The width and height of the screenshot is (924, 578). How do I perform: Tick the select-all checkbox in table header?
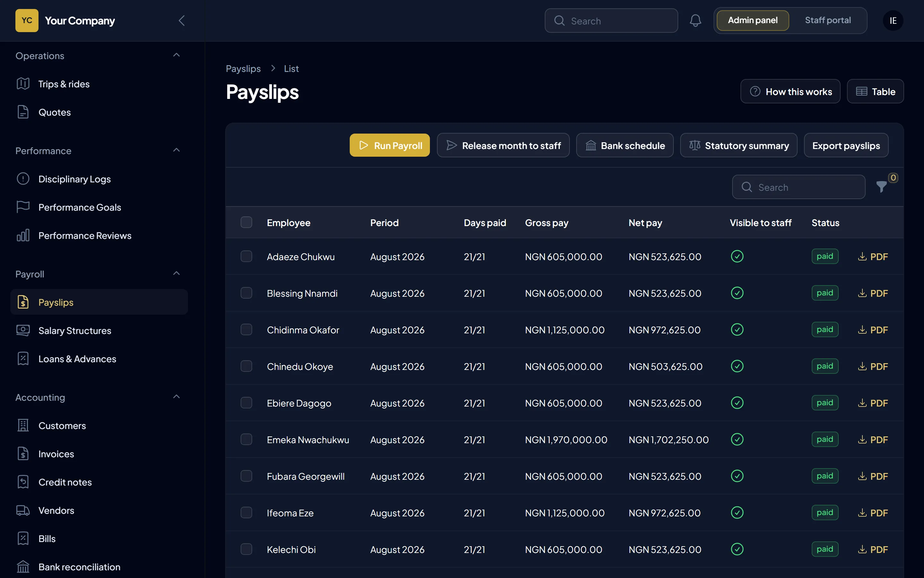click(246, 223)
